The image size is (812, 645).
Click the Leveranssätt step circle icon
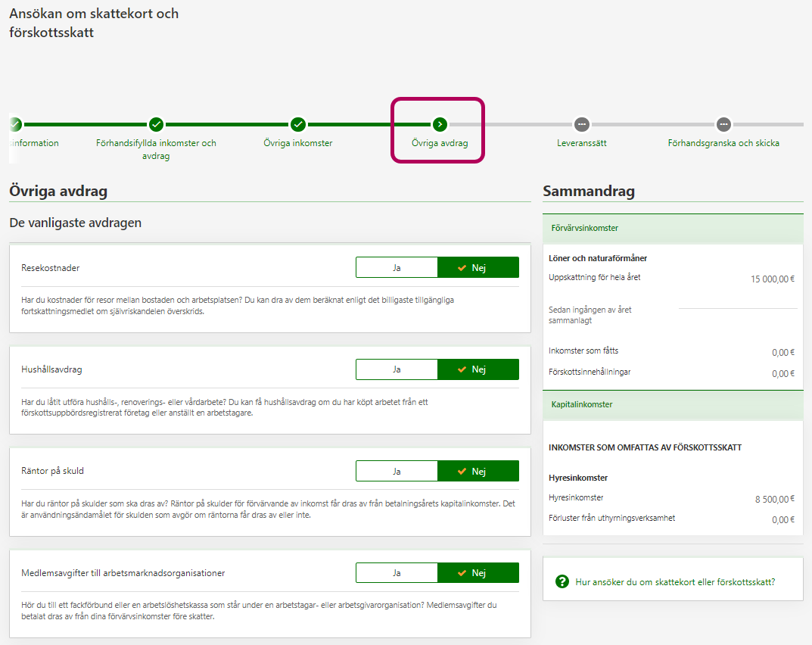581,124
